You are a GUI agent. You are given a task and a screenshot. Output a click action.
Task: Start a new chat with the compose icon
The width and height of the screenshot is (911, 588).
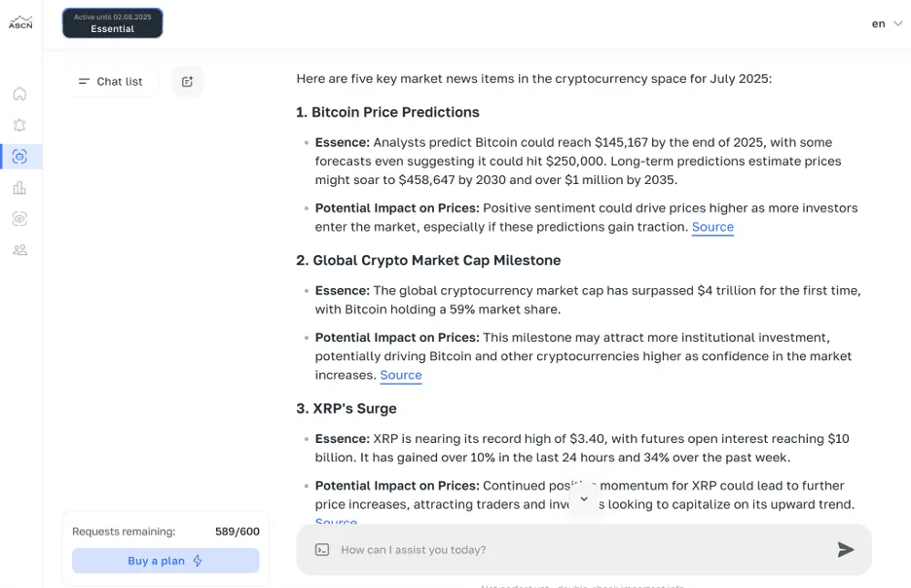click(187, 82)
